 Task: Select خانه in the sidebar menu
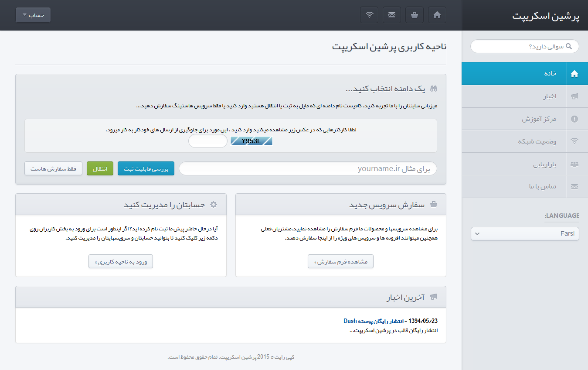click(x=525, y=74)
